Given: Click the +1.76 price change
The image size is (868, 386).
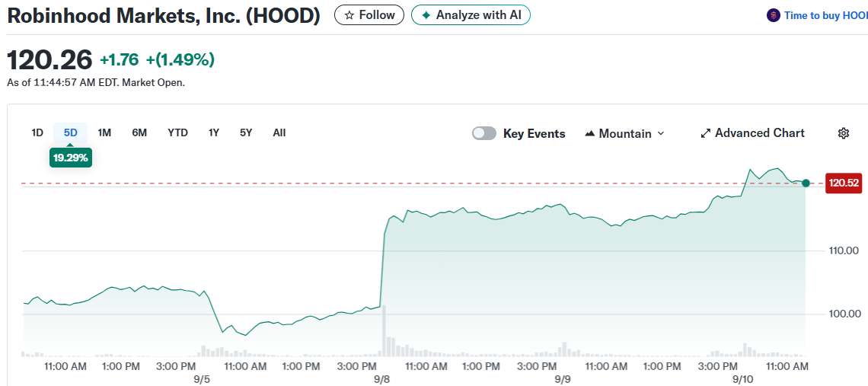Looking at the screenshot, I should [x=119, y=60].
